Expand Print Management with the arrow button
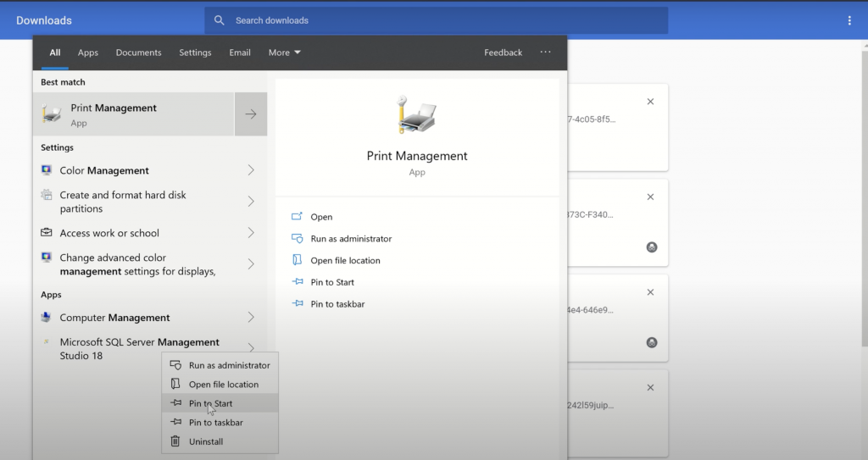868x460 pixels. [x=251, y=114]
